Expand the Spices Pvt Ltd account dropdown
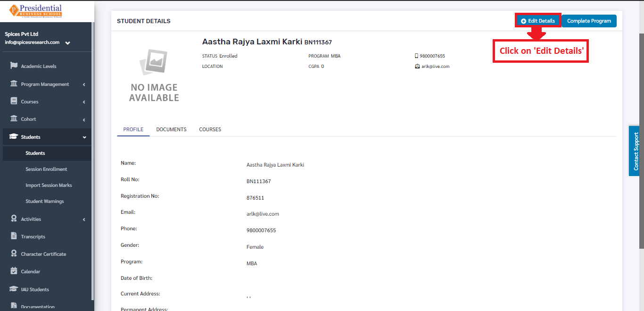Image resolution: width=644 pixels, height=311 pixels. (x=68, y=43)
